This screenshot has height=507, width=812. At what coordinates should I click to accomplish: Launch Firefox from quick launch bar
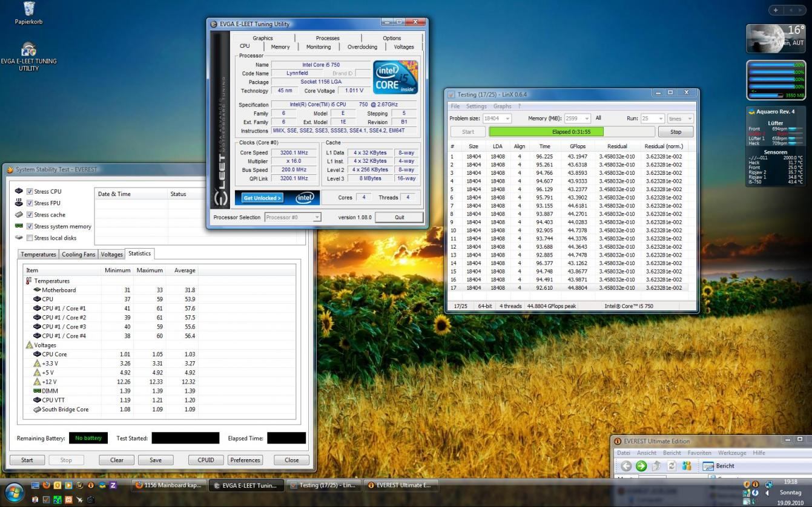(46, 485)
